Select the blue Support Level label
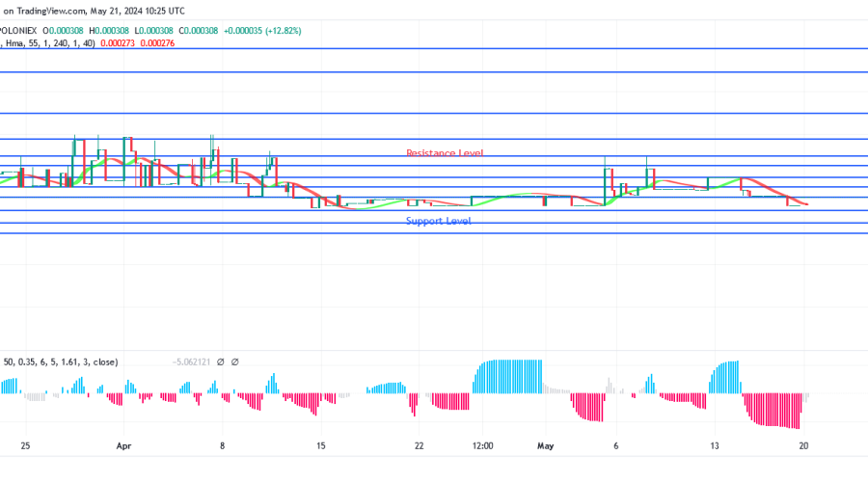Screen dimensions: 868x482 click(438, 221)
